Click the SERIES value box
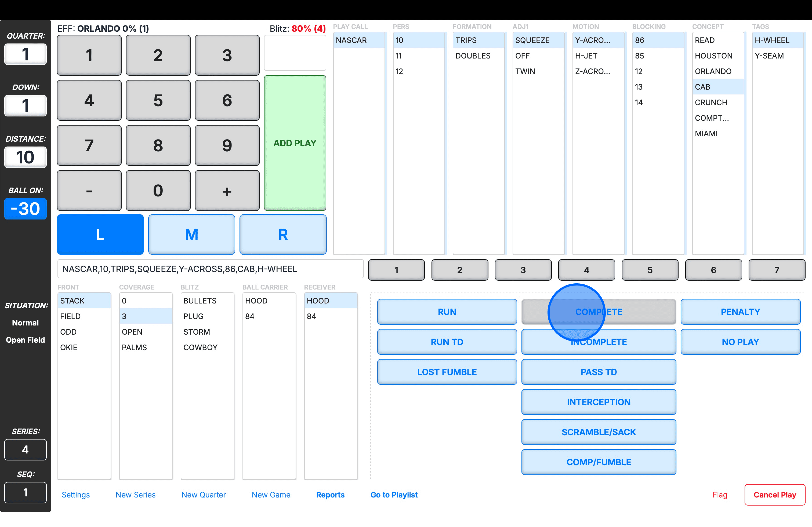 [x=26, y=450]
